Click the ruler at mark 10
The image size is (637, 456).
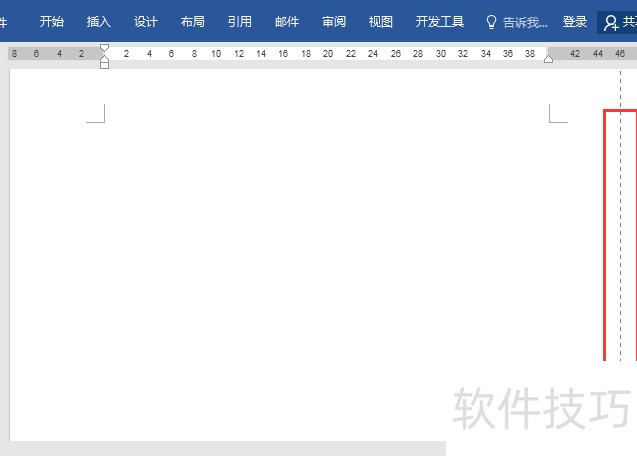tap(216, 54)
